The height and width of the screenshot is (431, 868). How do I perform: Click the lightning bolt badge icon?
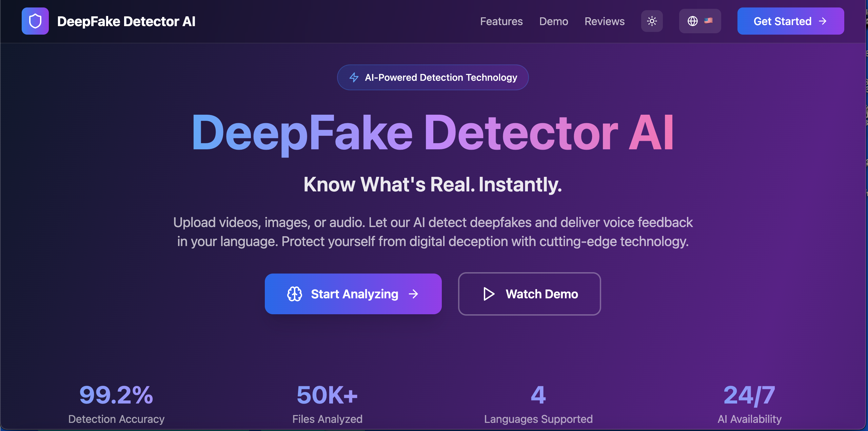(354, 77)
